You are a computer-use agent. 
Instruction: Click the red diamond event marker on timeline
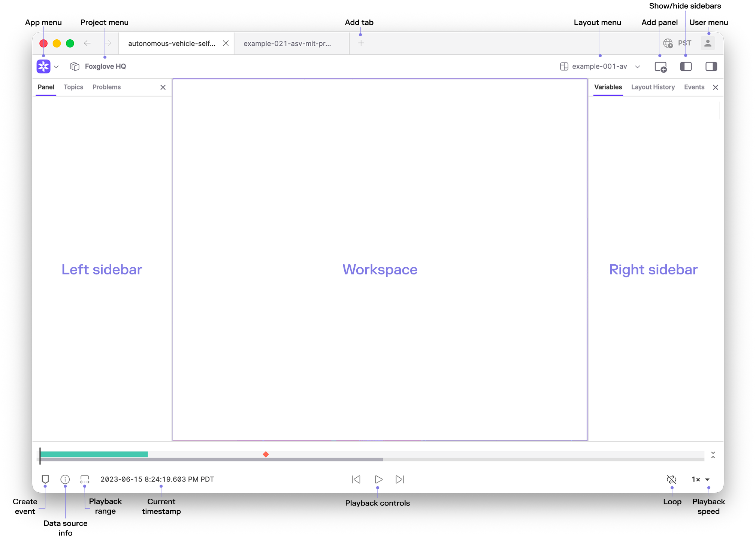click(x=266, y=454)
